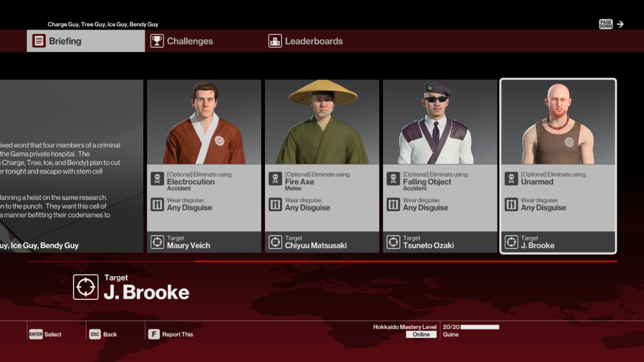
Task: Select Chiyuu Matsusaki's portrait with straw hat
Action: click(x=322, y=122)
